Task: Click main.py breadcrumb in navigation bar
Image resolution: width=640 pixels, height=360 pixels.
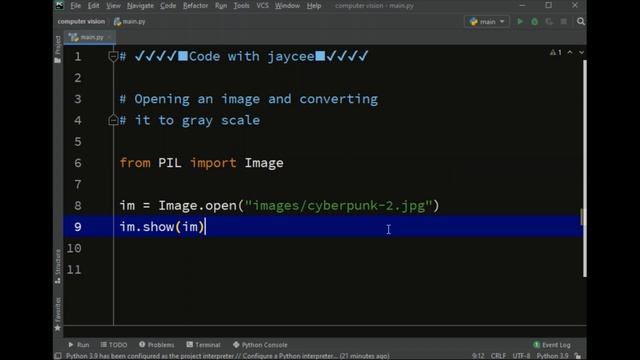Action: tap(129, 21)
